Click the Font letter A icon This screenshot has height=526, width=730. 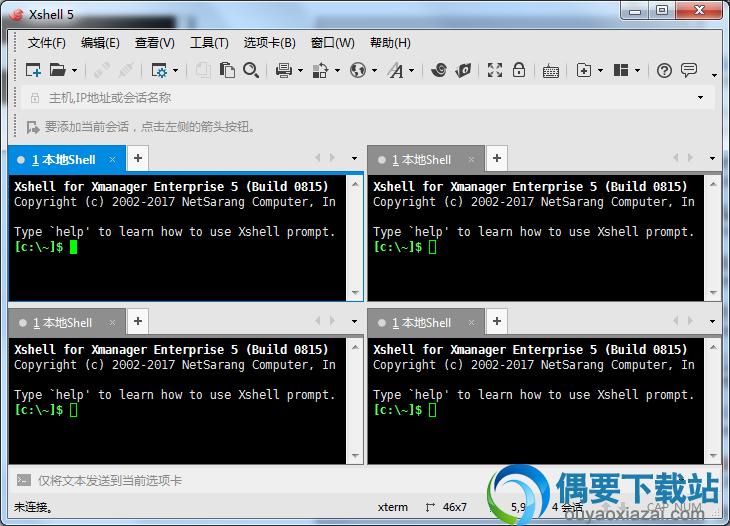pos(396,70)
